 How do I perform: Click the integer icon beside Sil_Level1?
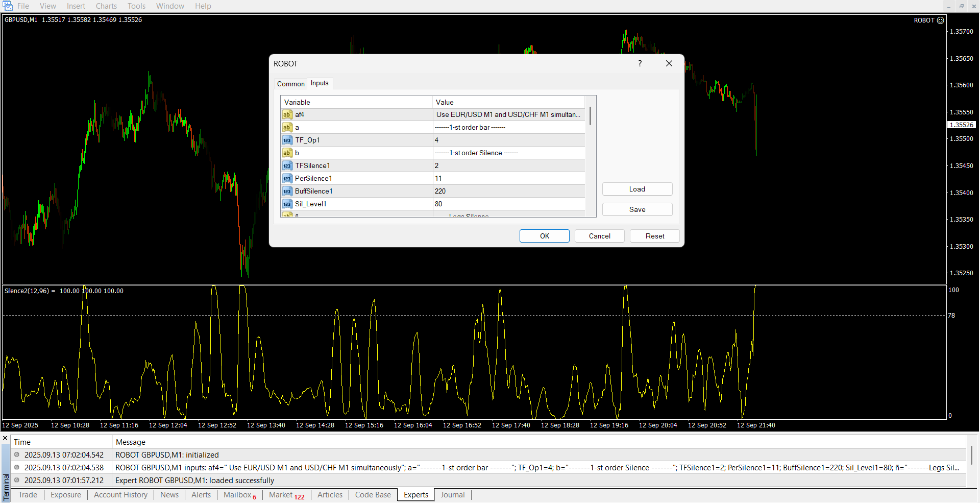(x=287, y=204)
